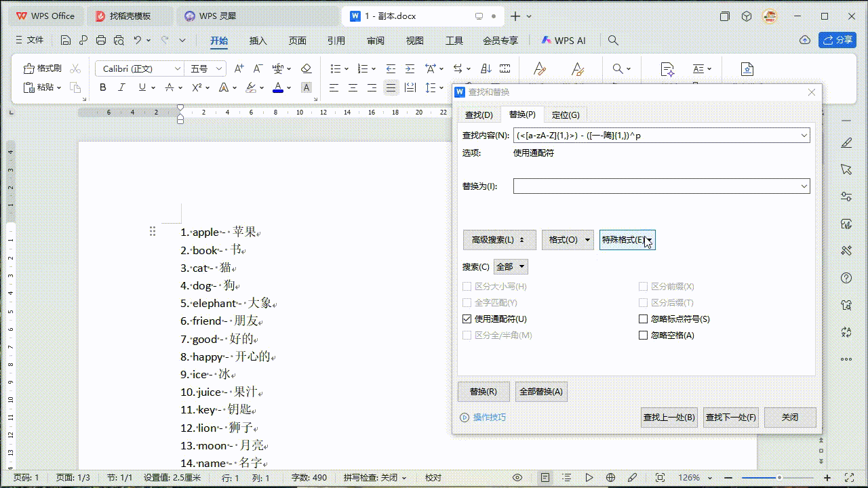Enable 忽略空格 checkbox
The image size is (868, 488).
644,335
